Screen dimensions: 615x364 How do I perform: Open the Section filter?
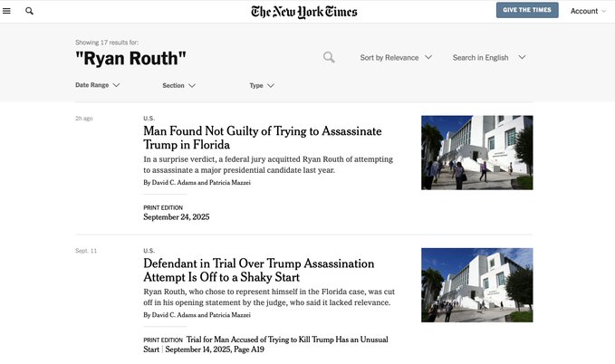pyautogui.click(x=178, y=85)
